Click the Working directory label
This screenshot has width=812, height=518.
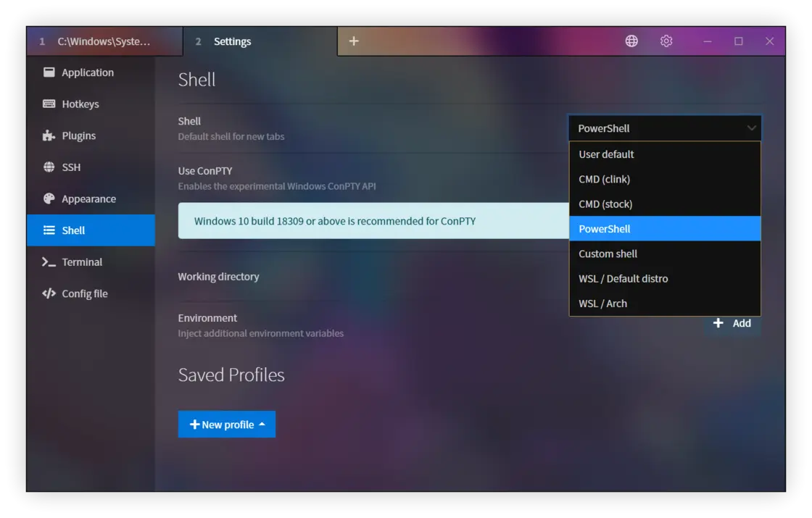(x=218, y=276)
